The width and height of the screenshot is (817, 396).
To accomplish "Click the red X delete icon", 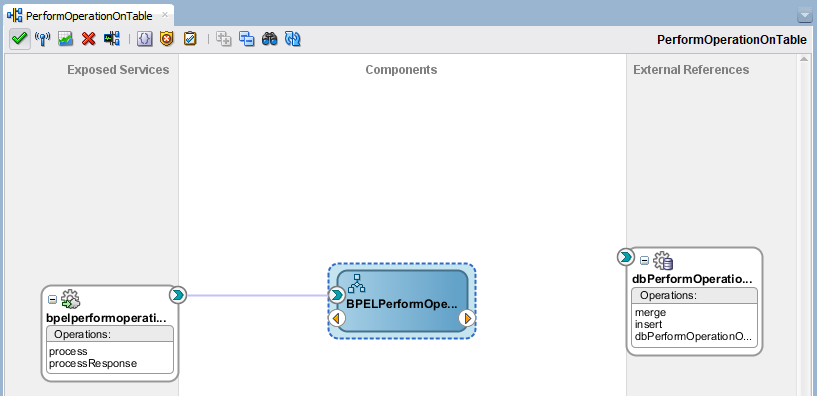I will [x=89, y=39].
